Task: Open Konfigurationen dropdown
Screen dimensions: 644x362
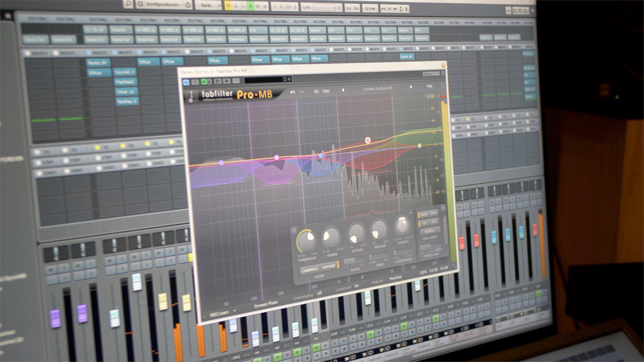Action: (164, 4)
